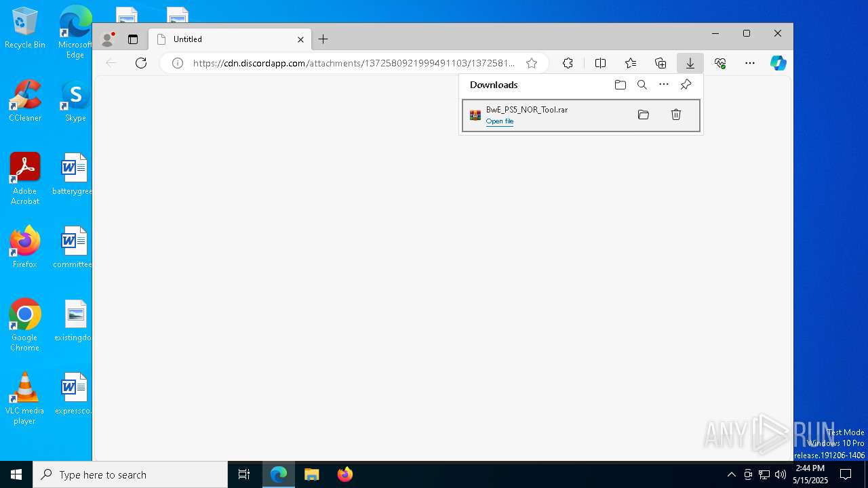Close the Untitled tab
Viewport: 868px width, 488px height.
pos(300,39)
